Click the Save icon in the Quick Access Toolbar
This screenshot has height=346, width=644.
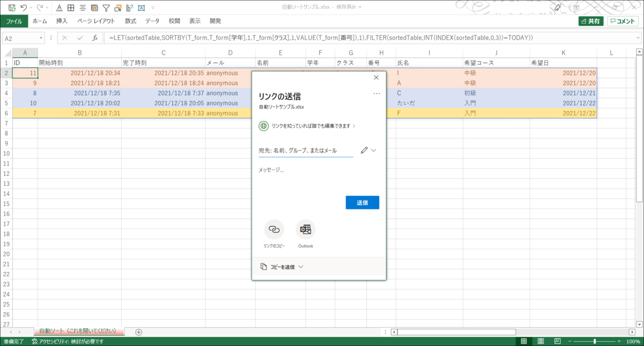11,8
